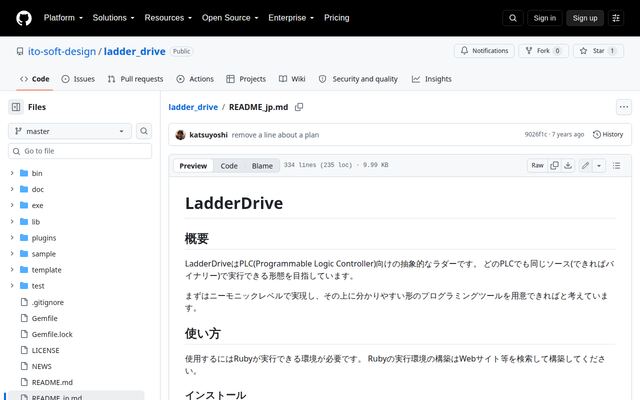Open the Raw file view

point(537,165)
